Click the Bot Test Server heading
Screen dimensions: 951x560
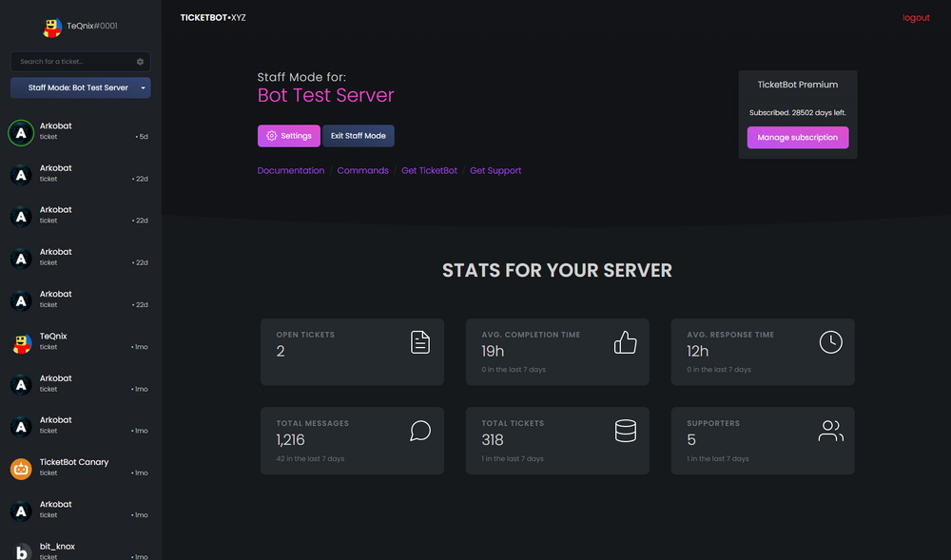pos(325,95)
